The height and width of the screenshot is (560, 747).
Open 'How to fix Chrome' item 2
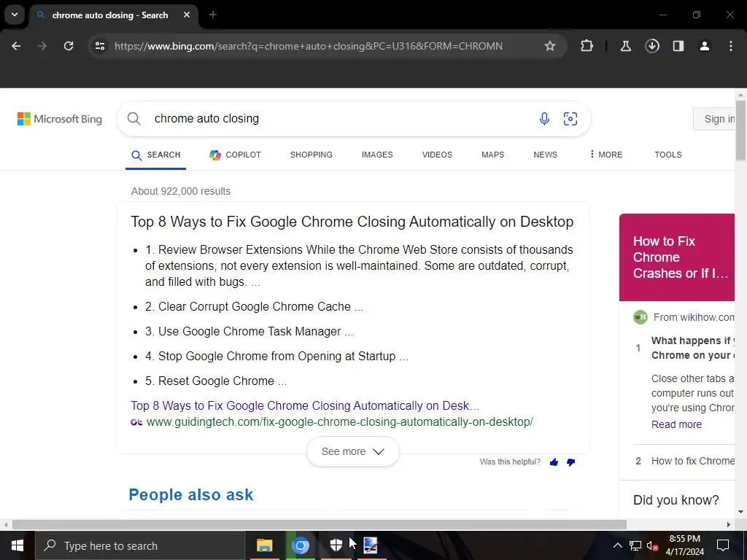coord(692,461)
